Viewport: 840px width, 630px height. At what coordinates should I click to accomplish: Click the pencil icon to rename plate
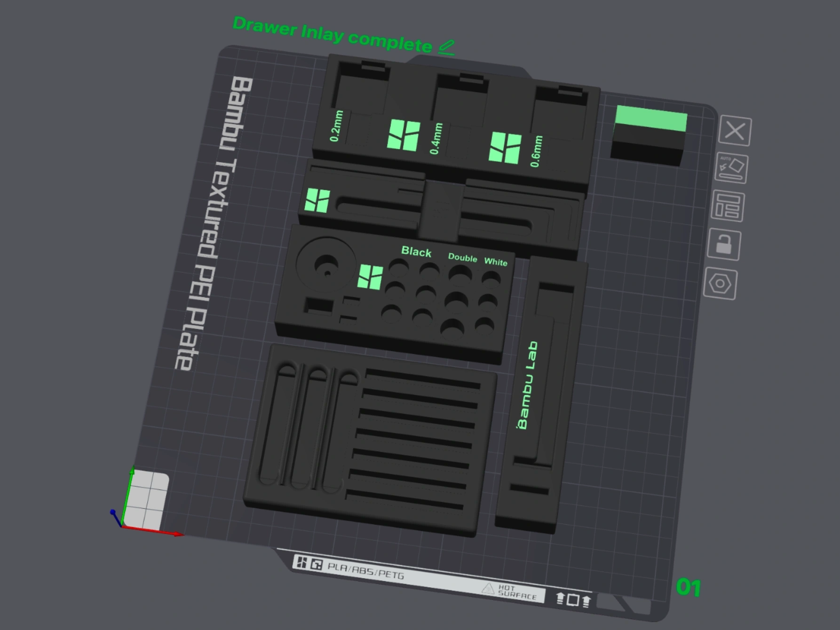[446, 47]
